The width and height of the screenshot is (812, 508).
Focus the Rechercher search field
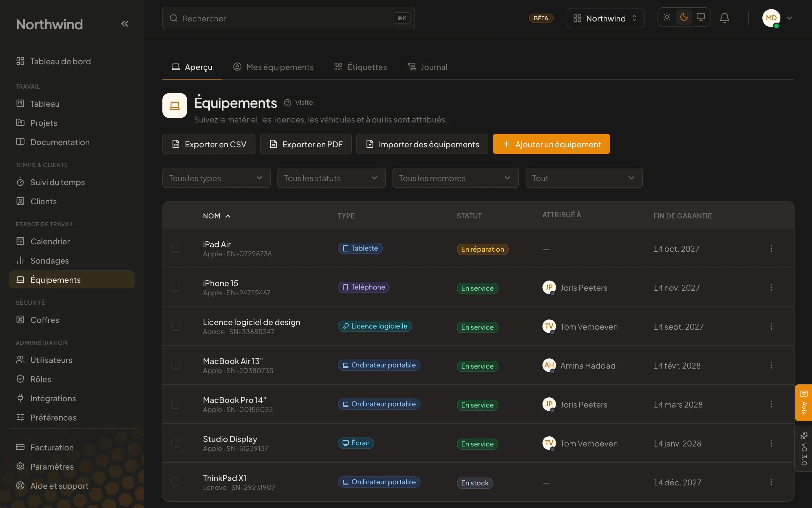point(288,18)
